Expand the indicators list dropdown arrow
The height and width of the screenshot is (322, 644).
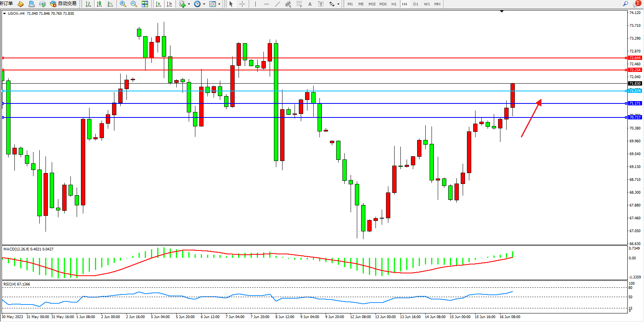point(189,4)
